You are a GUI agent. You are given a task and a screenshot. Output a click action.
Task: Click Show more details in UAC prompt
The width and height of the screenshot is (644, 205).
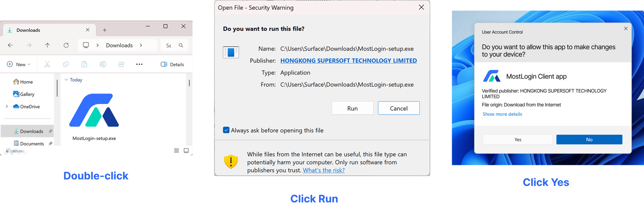pos(502,114)
